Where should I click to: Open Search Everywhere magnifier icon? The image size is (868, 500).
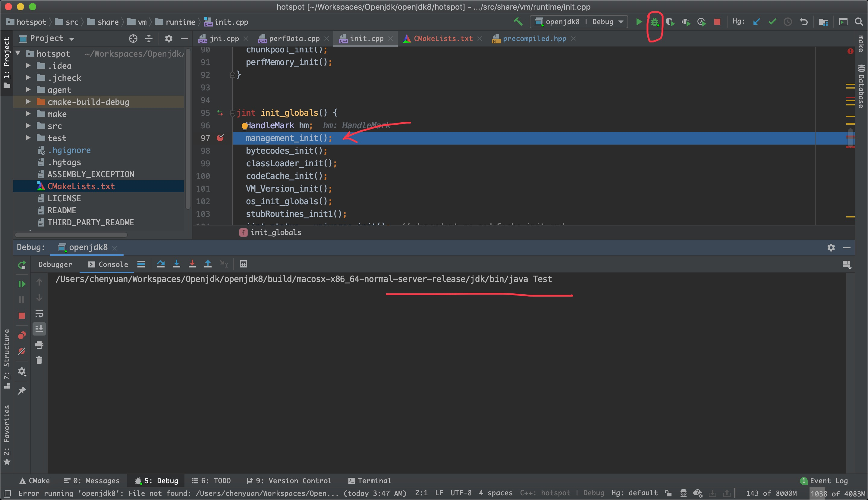(x=859, y=22)
